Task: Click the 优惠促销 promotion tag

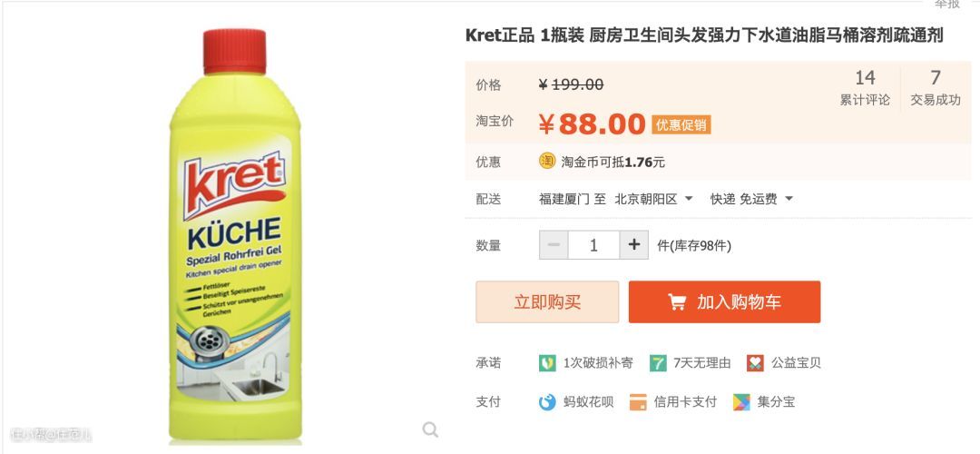Action: coord(681,124)
